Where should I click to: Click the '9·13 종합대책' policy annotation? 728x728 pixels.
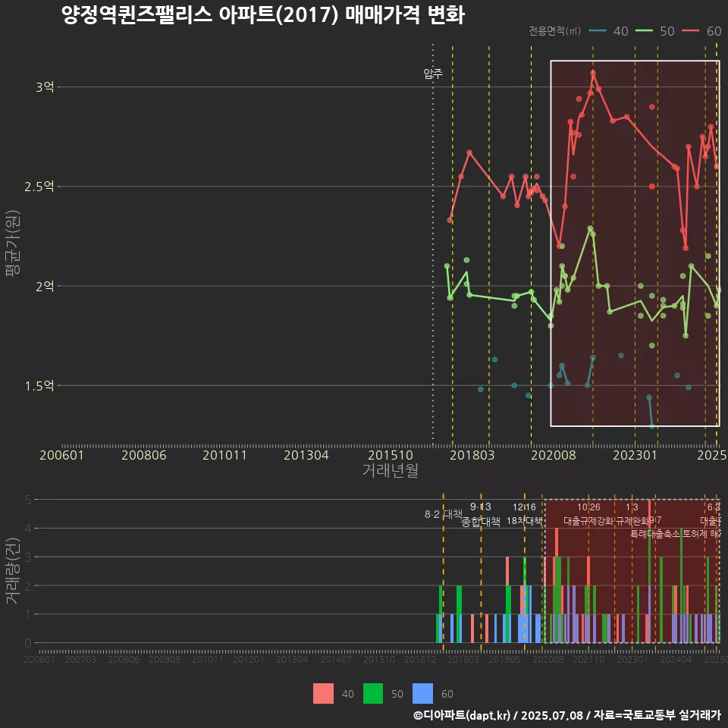[x=481, y=514]
